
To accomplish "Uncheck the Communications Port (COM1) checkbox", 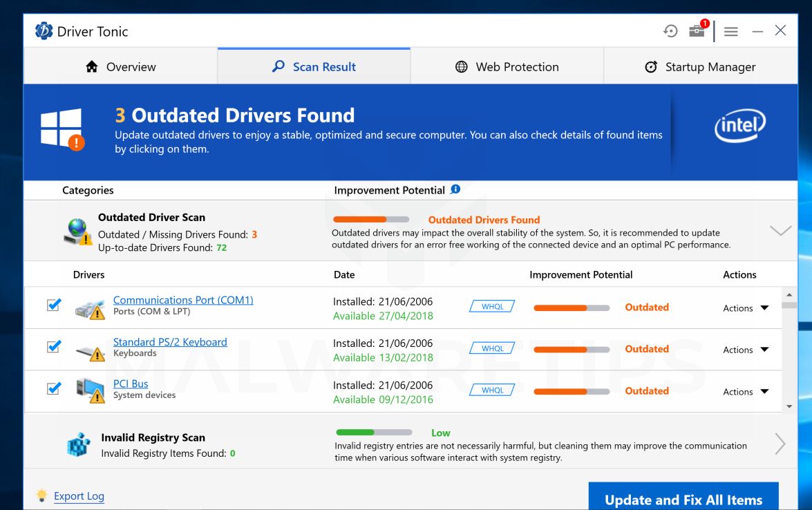I will (x=53, y=305).
